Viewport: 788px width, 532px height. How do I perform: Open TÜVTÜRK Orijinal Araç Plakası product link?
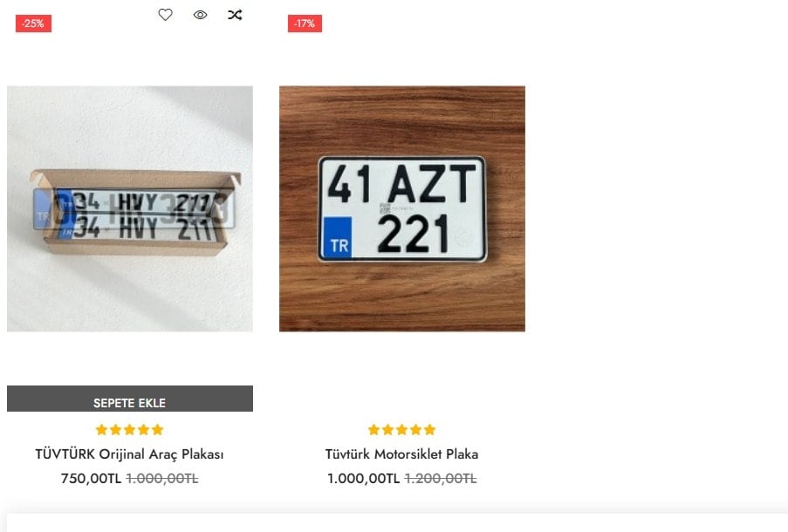click(x=129, y=454)
